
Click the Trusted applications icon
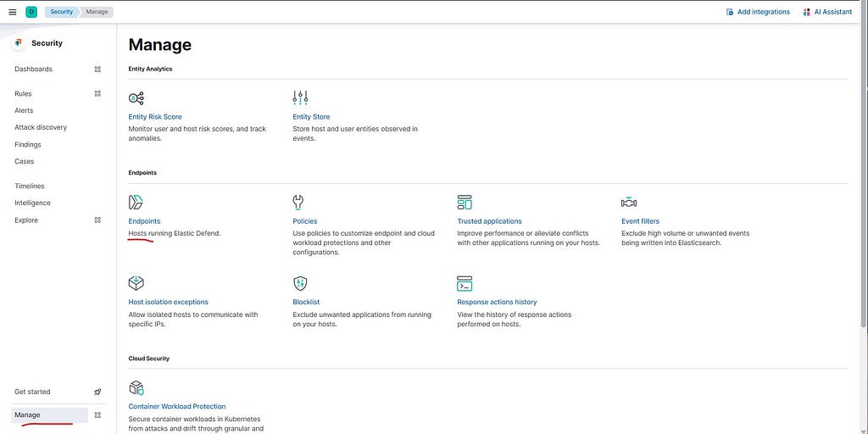[x=465, y=203]
